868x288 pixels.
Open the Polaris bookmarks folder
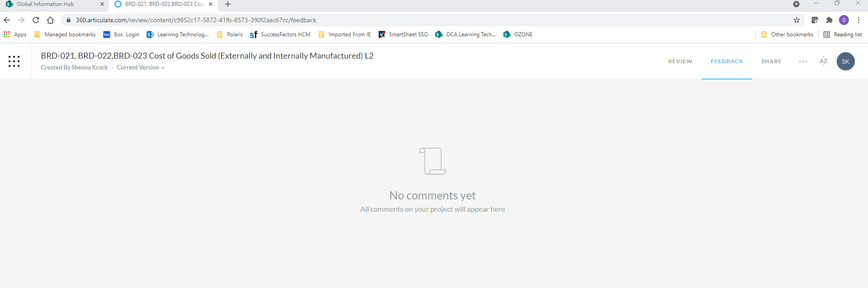pos(230,35)
